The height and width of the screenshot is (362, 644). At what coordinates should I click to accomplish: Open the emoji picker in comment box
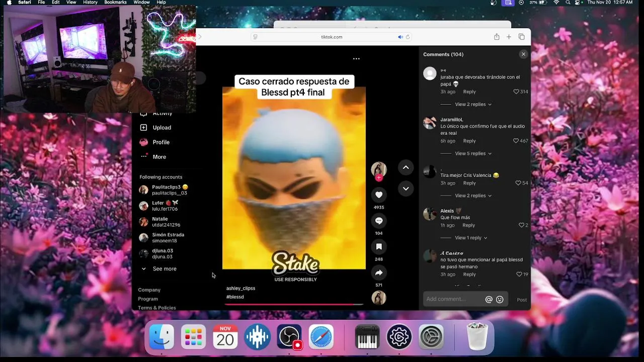[x=500, y=300]
